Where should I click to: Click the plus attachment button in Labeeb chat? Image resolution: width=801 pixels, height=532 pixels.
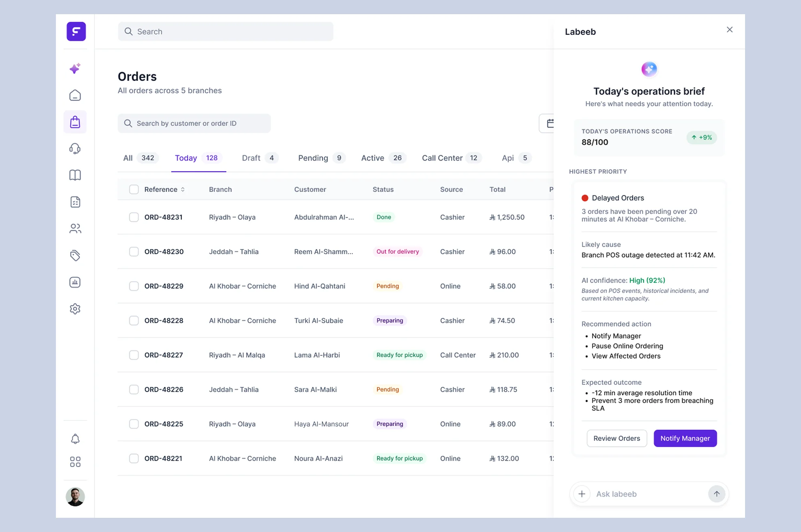pyautogui.click(x=582, y=494)
